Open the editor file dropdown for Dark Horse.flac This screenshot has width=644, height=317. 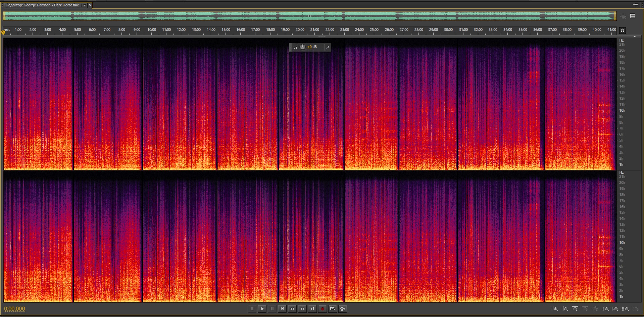85,5
